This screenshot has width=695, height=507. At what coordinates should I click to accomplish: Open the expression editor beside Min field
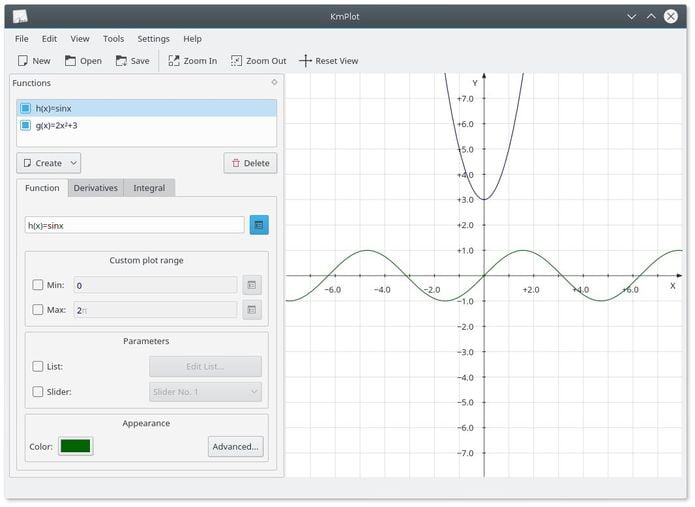point(252,285)
